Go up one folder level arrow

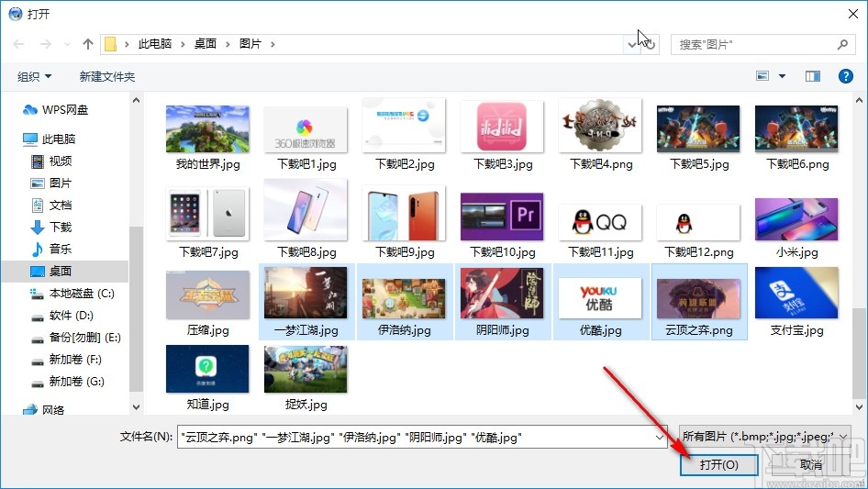click(x=87, y=44)
